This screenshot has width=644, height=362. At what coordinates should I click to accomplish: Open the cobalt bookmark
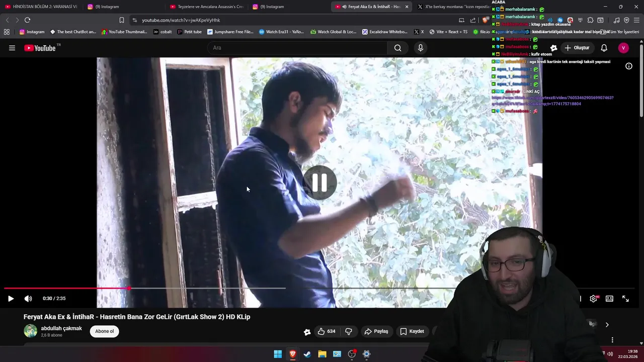163,32
